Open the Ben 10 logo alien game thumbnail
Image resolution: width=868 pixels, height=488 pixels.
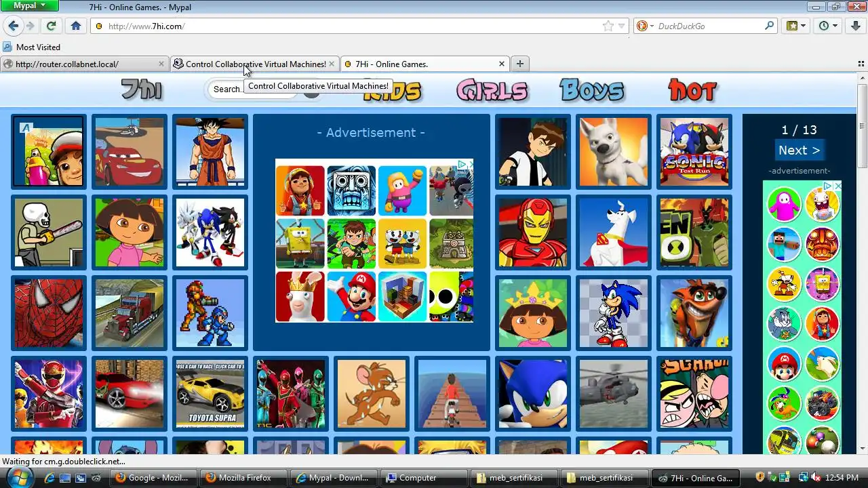694,232
